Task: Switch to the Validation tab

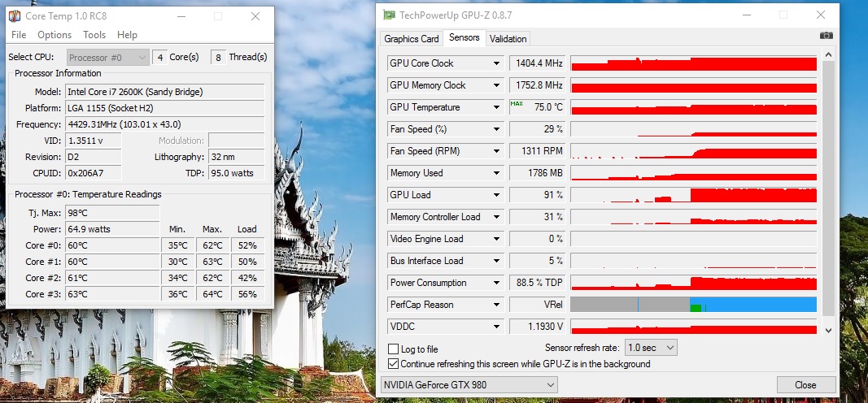Action: (x=508, y=39)
